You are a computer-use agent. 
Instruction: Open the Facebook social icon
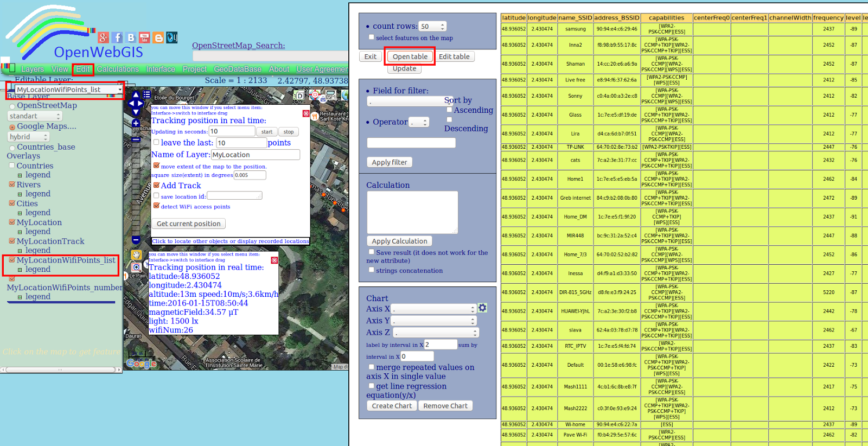click(x=117, y=37)
